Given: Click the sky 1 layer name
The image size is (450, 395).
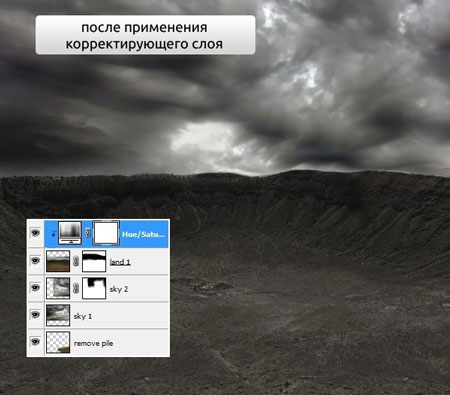Looking at the screenshot, I should 83,316.
